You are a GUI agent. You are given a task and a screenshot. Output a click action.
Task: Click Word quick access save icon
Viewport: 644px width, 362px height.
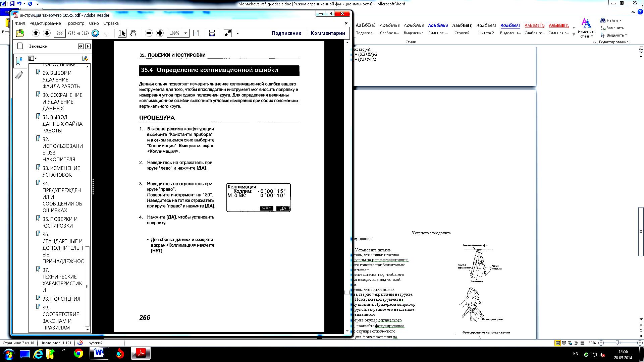tap(12, 4)
